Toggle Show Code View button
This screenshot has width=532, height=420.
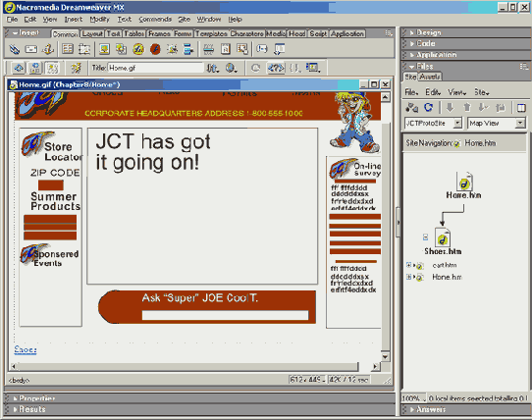19,68
